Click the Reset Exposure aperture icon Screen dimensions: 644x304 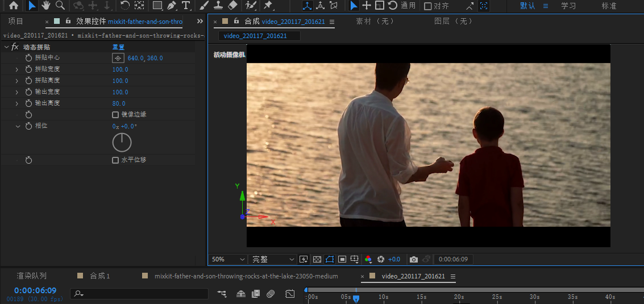pyautogui.click(x=380, y=259)
